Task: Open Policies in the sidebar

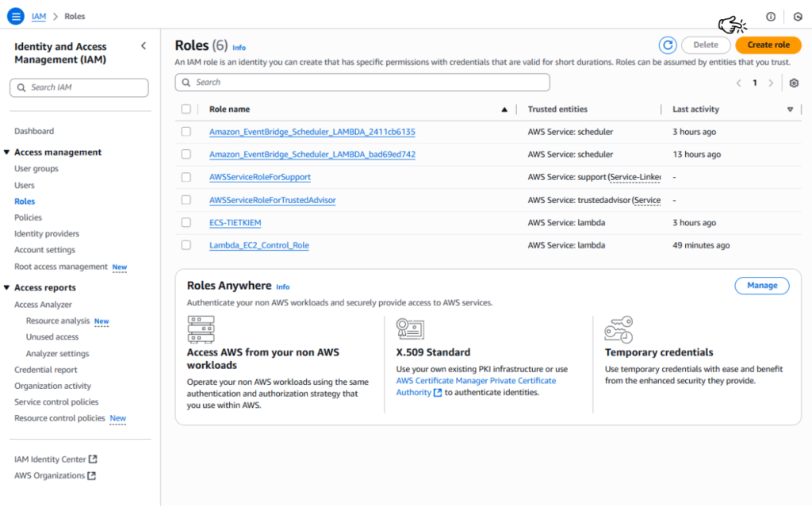Action: click(x=28, y=217)
